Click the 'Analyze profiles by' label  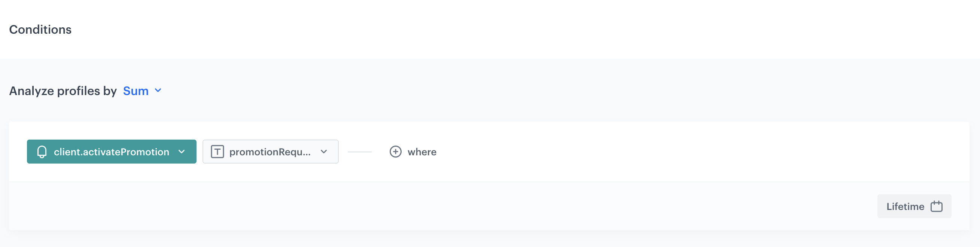[63, 91]
